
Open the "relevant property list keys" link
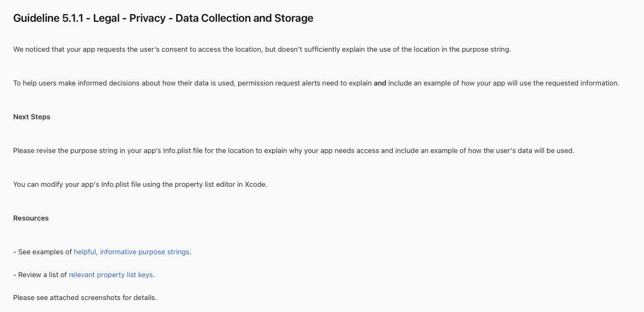[111, 275]
